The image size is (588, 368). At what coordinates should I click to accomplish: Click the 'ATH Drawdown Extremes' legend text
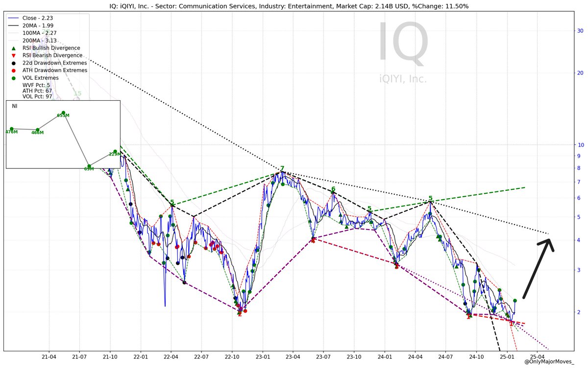[56, 70]
